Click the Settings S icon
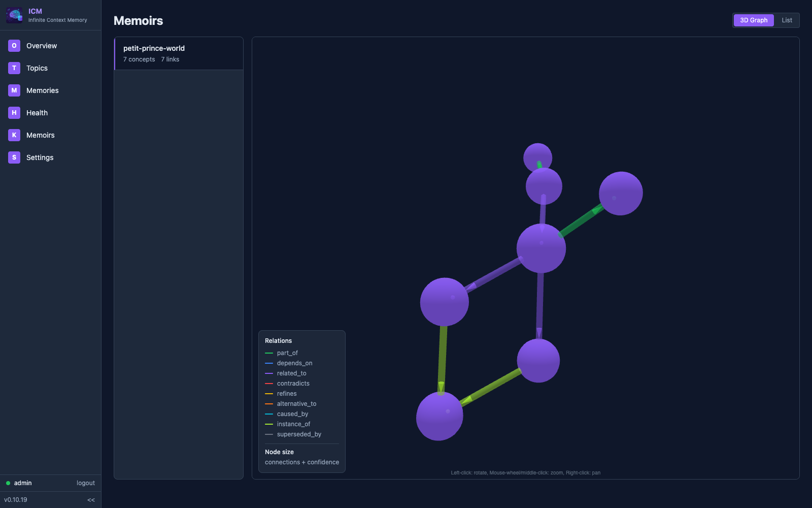 point(14,157)
